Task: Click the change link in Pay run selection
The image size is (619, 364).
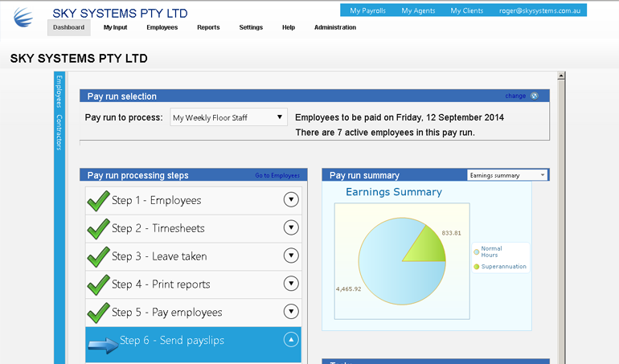Action: click(515, 96)
